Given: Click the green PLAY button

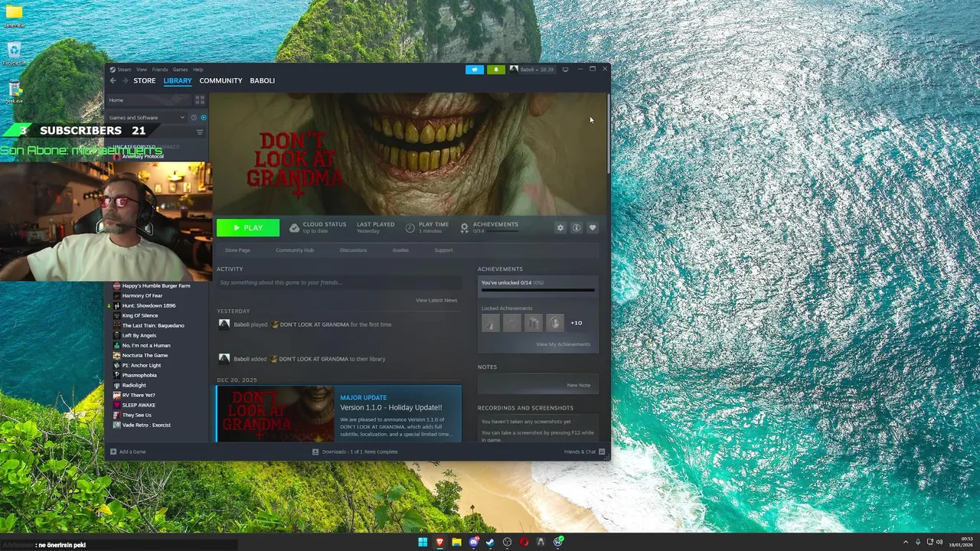Looking at the screenshot, I should 248,227.
